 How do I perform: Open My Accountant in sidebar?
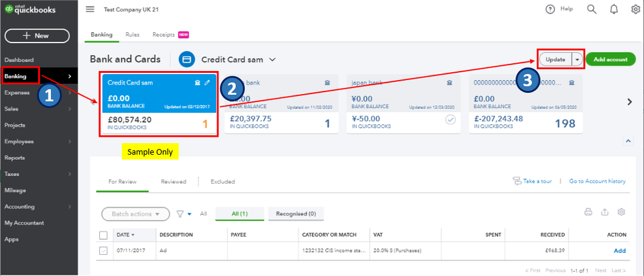pyautogui.click(x=24, y=223)
